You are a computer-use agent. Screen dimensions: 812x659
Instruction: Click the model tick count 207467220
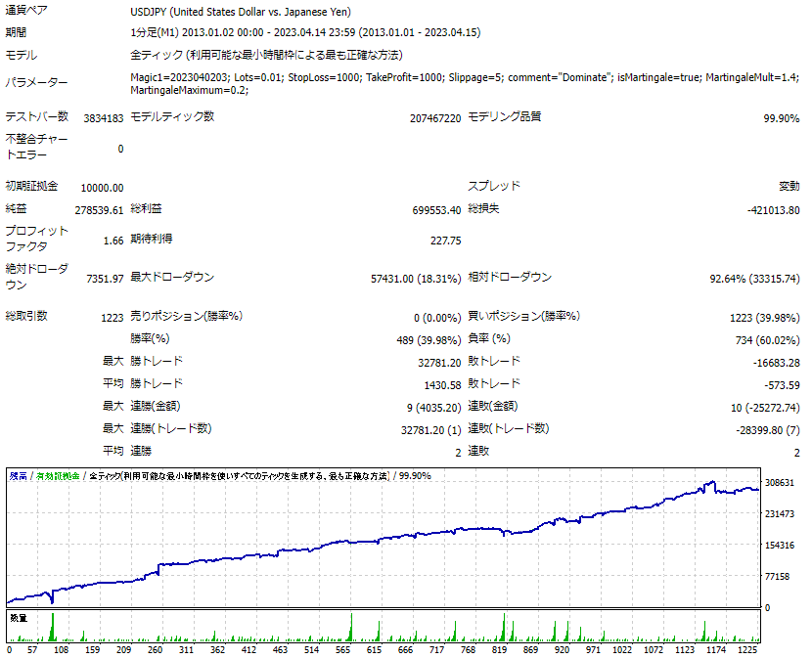pyautogui.click(x=435, y=118)
